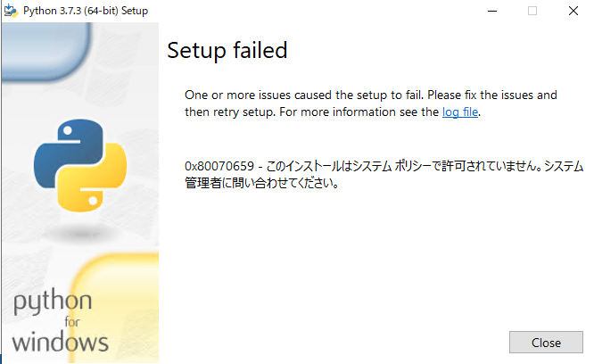This screenshot has height=364, width=594.
Task: Close the window using the title bar X
Action: tap(572, 11)
